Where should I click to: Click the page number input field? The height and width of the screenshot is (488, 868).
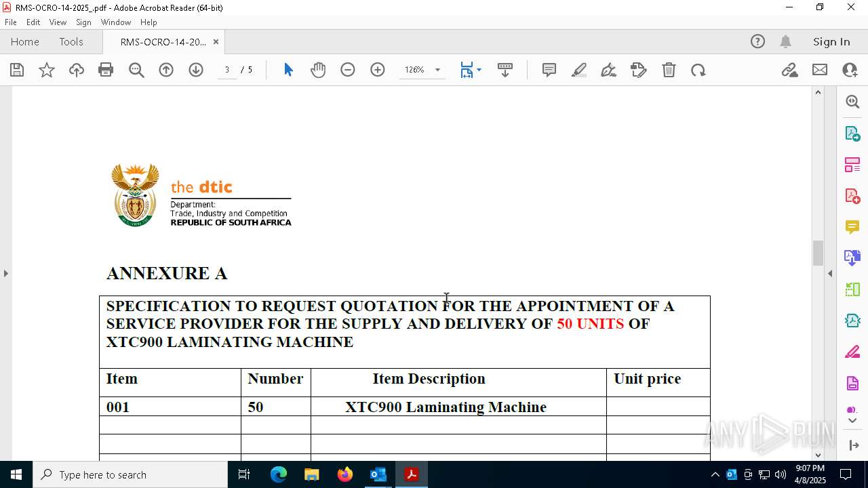(x=227, y=70)
